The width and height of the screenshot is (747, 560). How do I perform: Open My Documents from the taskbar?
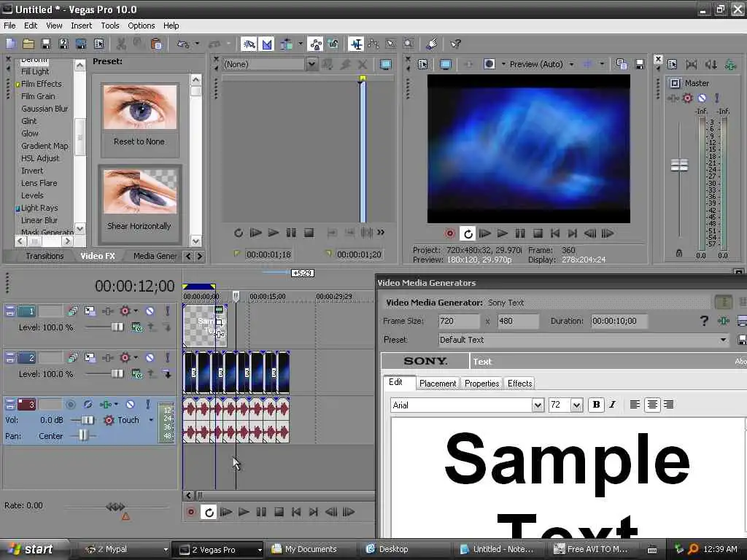tap(305, 549)
